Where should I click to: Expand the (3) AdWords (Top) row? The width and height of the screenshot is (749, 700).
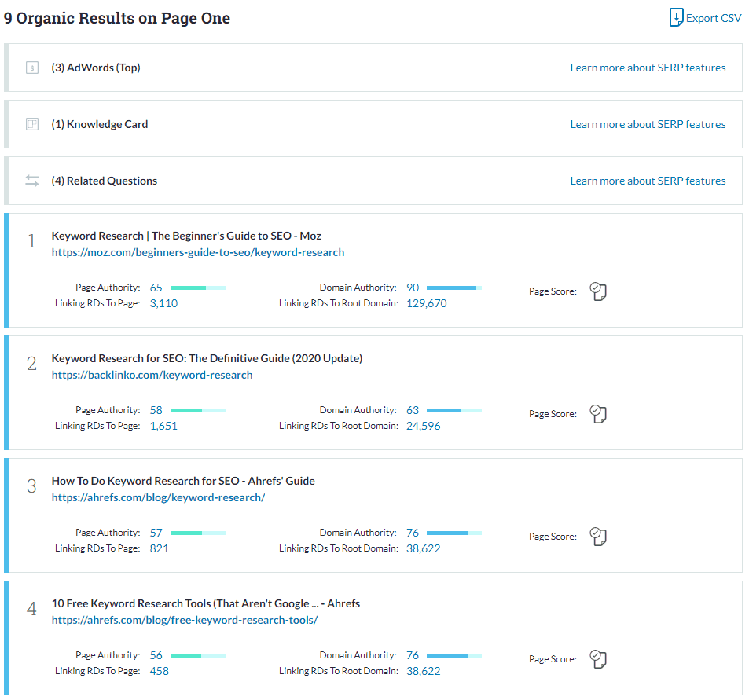click(x=373, y=68)
